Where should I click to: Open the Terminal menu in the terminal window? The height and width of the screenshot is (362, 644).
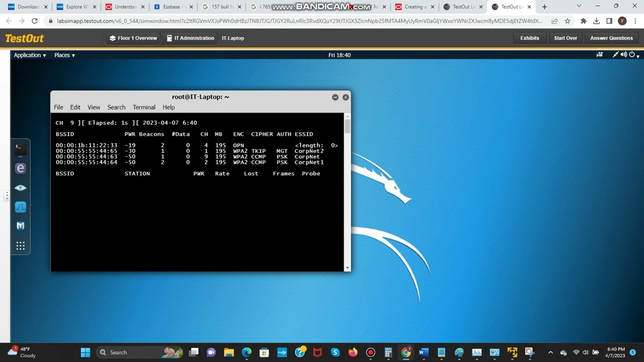(144, 107)
